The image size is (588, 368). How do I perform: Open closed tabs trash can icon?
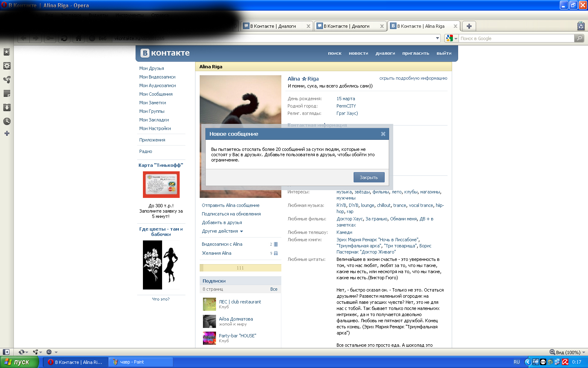pos(581,26)
